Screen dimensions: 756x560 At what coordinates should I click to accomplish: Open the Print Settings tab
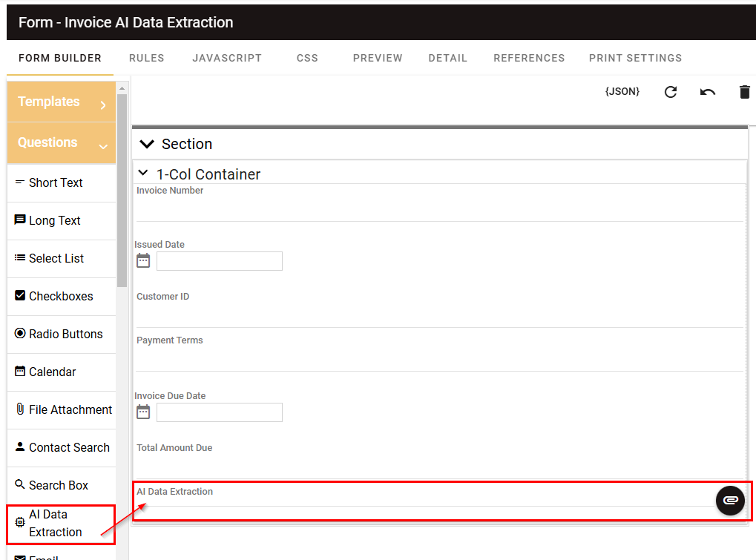(x=635, y=58)
